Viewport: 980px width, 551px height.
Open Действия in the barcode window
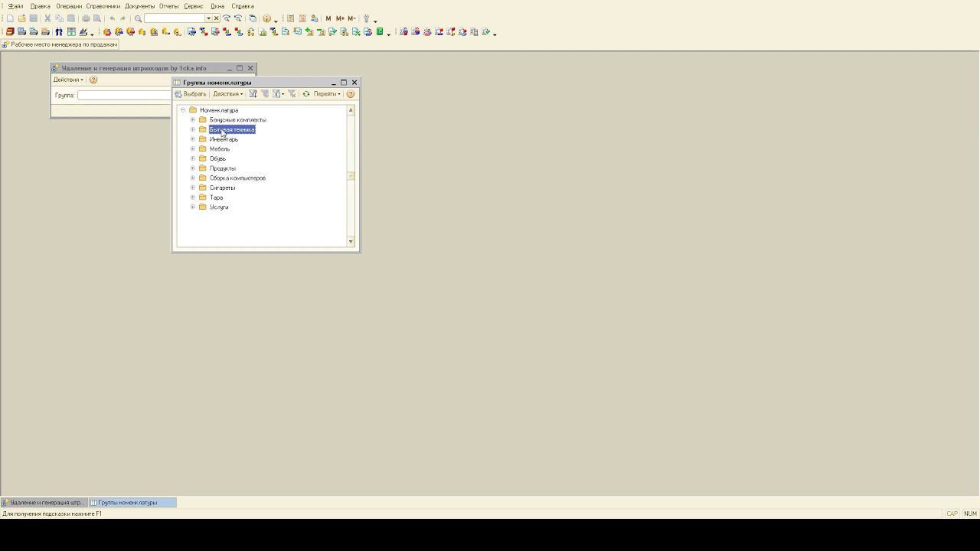(68, 80)
